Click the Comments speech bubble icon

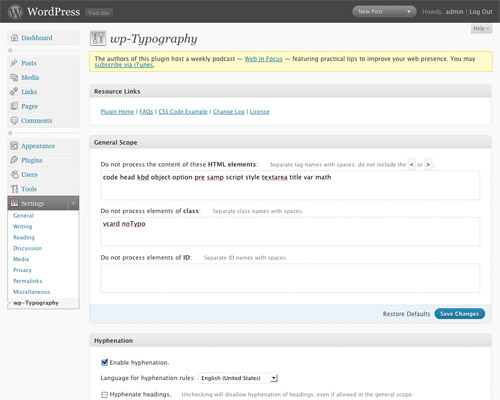click(14, 120)
